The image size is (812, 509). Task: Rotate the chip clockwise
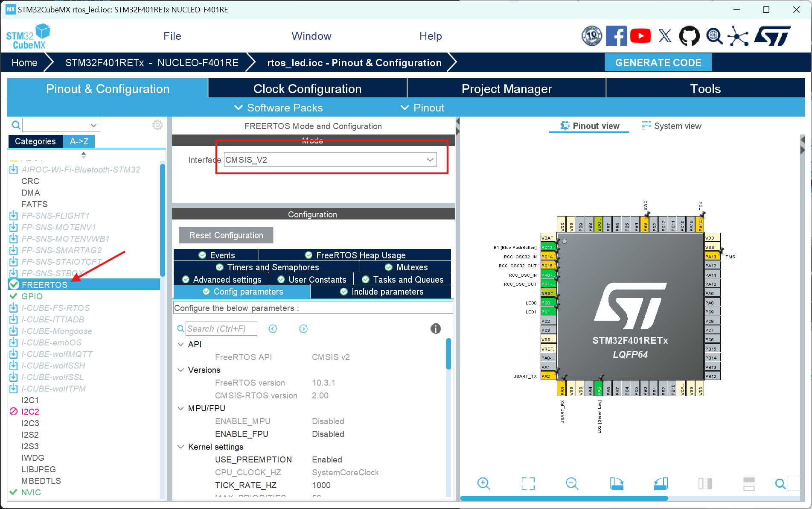coord(617,483)
